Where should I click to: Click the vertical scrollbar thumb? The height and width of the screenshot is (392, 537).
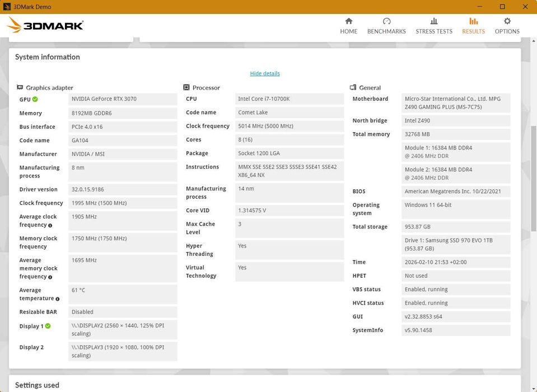(x=534, y=179)
